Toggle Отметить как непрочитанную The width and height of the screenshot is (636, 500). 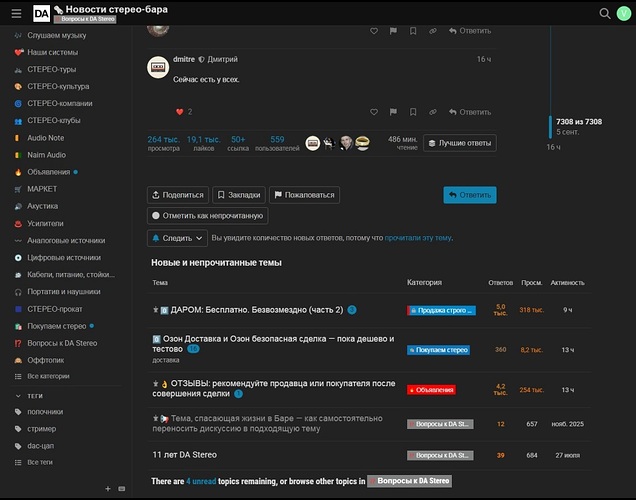207,216
